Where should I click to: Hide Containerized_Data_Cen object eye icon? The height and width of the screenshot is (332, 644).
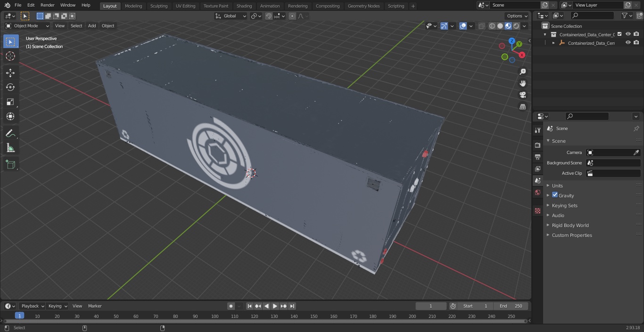click(x=628, y=42)
